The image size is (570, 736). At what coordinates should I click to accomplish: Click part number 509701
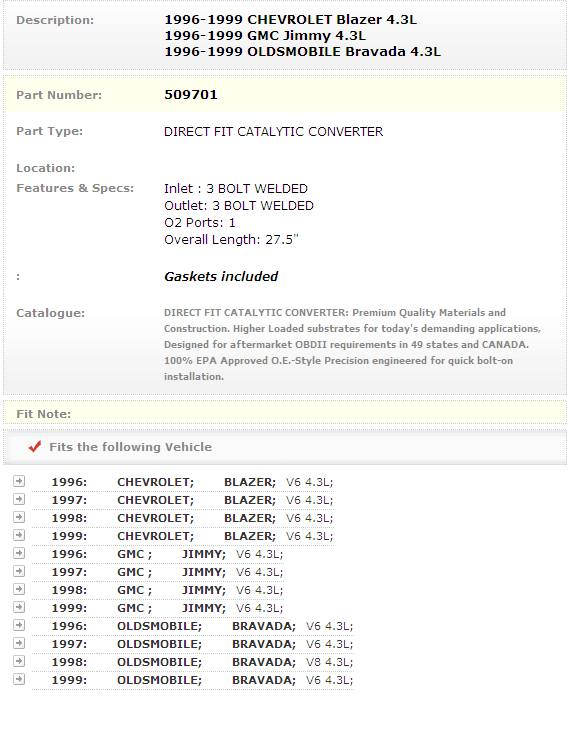(x=191, y=94)
